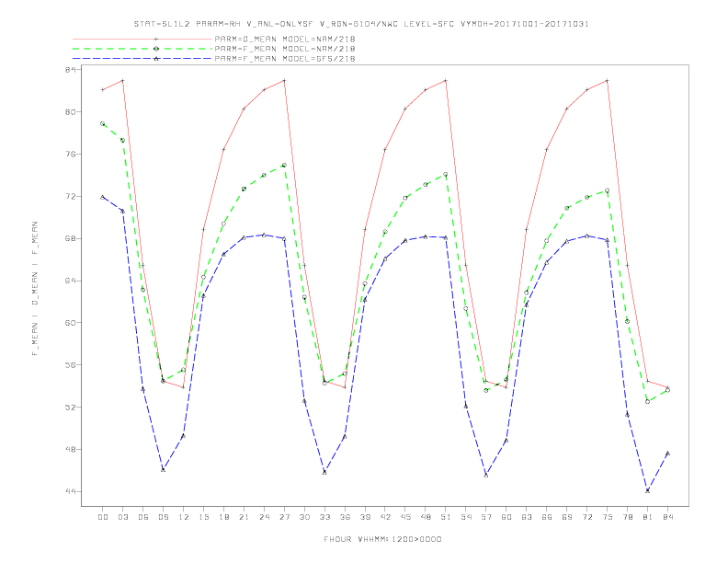Screen dimensions: 728x563
Task: Click the red solid legend line sample
Action: pyautogui.click(x=142, y=39)
